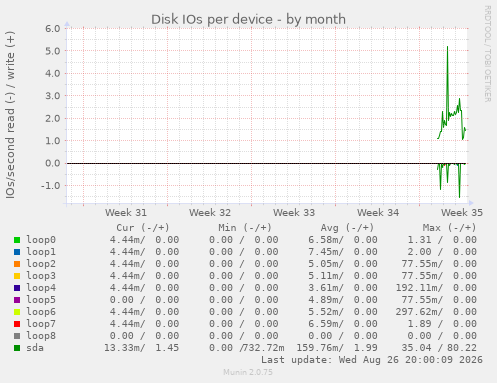Click the sda minimum value '0.00 /732.72m'
Viewport: 497px width, 383px height.
point(247,348)
